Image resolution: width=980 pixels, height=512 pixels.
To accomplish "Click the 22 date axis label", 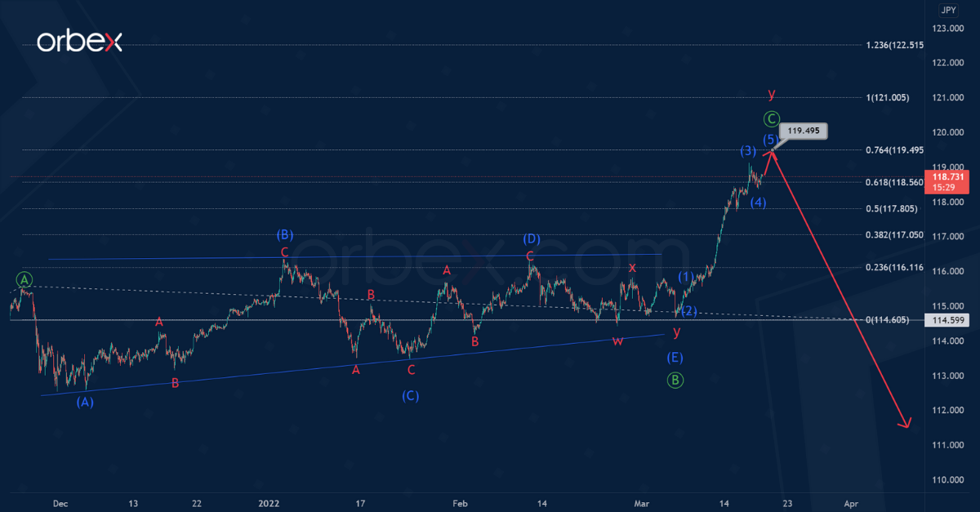I will point(197,503).
